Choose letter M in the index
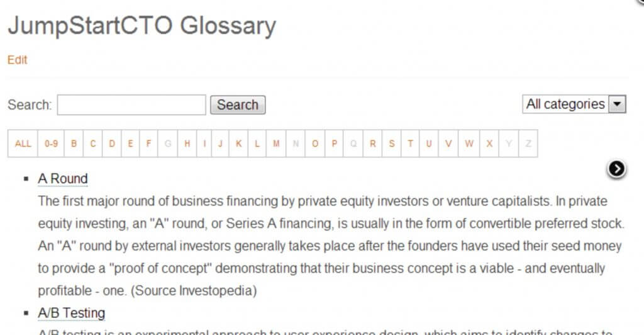This screenshot has height=335, width=644. [276, 144]
